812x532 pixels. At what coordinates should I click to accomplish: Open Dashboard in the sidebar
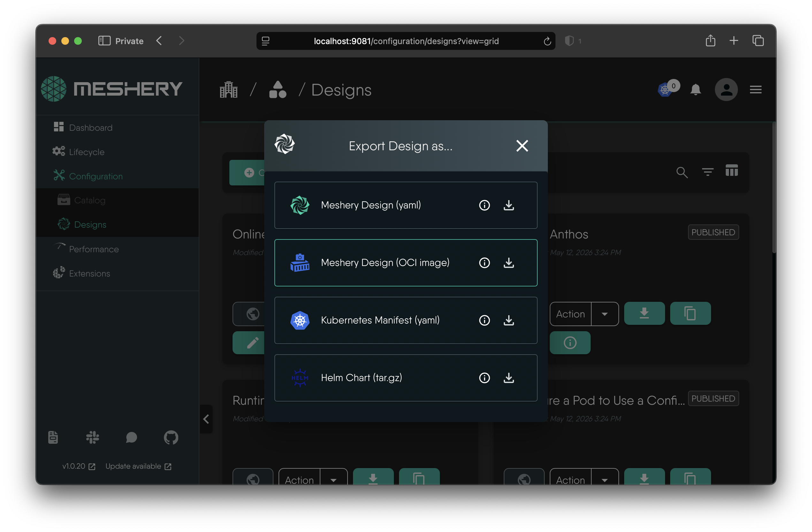[x=117, y=127]
